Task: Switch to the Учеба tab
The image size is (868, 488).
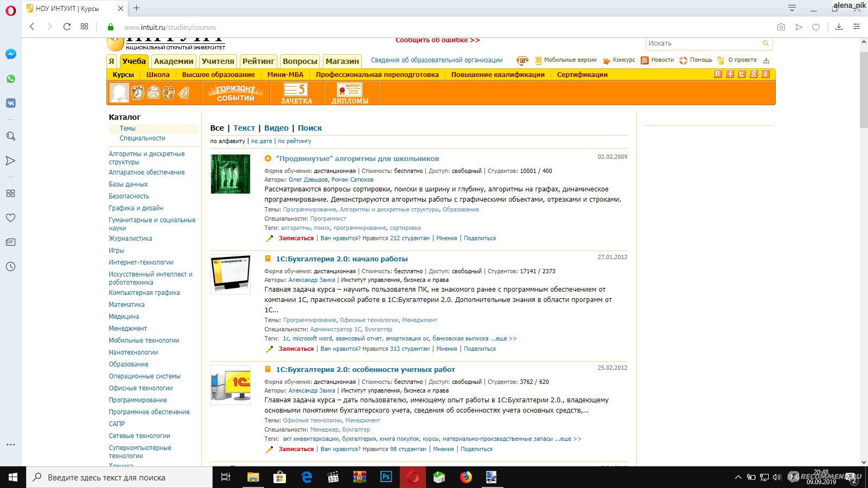Action: (x=134, y=61)
